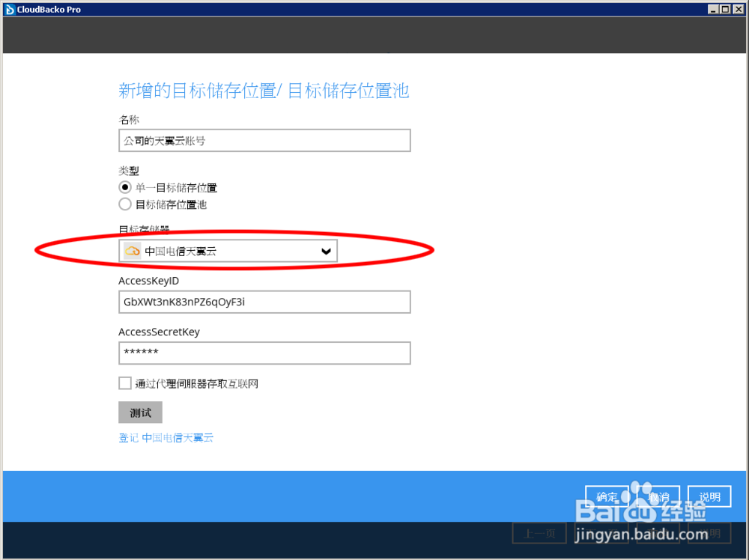Click the 取消 cancel button

coord(658,496)
